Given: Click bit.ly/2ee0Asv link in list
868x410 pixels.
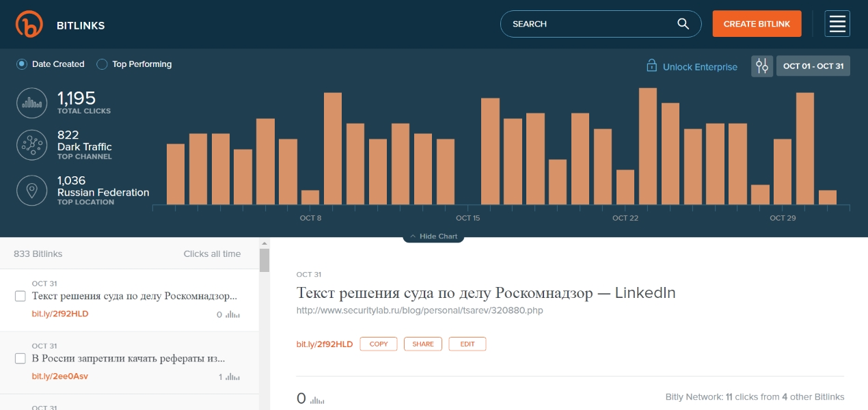Looking at the screenshot, I should tap(60, 377).
